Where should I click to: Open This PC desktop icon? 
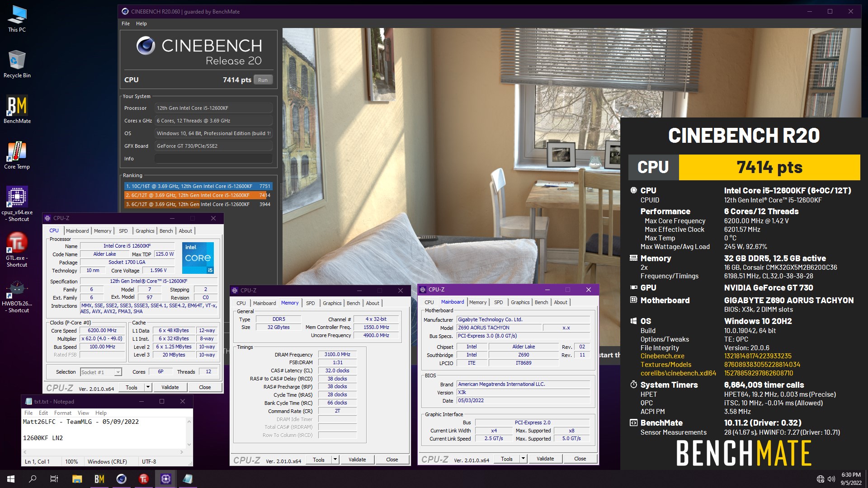pyautogui.click(x=17, y=19)
